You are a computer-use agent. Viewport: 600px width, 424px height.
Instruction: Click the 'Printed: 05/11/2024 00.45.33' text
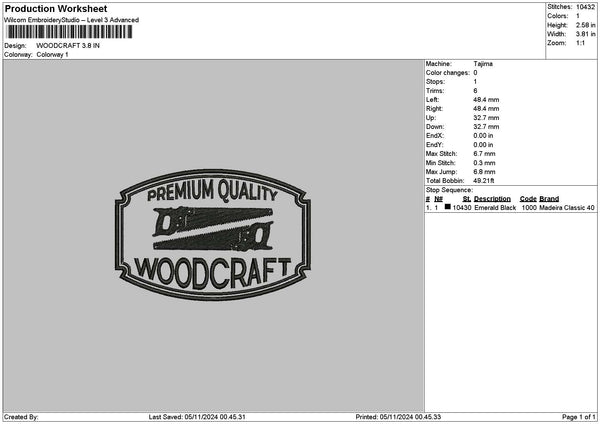(x=398, y=417)
